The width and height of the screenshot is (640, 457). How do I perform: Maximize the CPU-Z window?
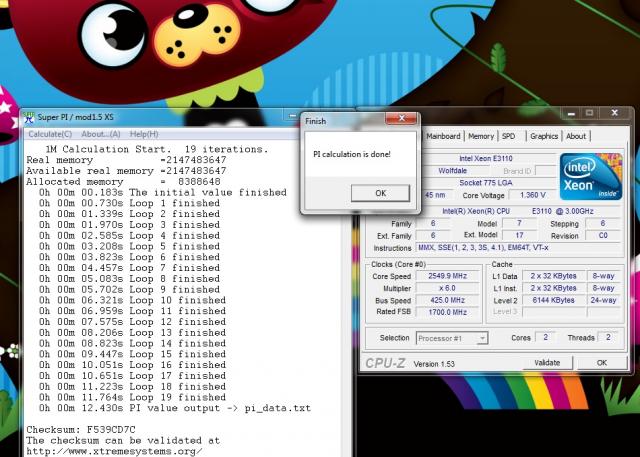pyautogui.click(x=589, y=113)
